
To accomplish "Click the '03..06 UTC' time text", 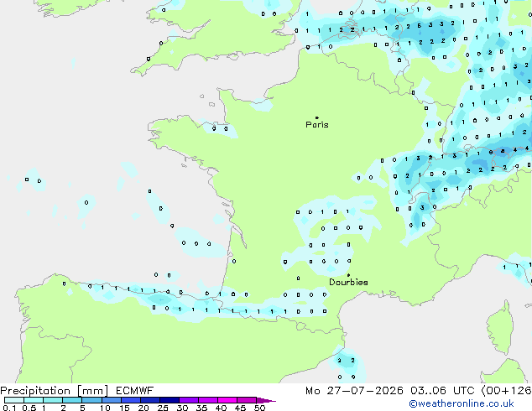I will coord(442,391).
